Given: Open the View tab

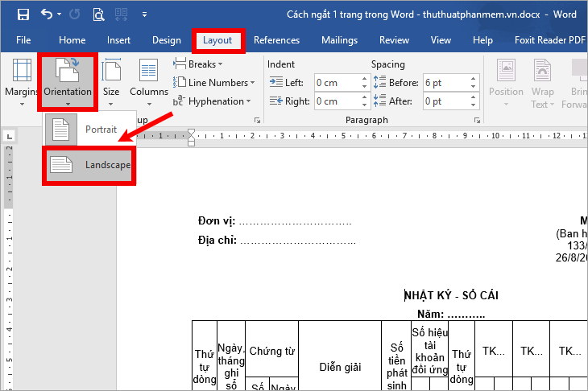Looking at the screenshot, I should (x=441, y=40).
